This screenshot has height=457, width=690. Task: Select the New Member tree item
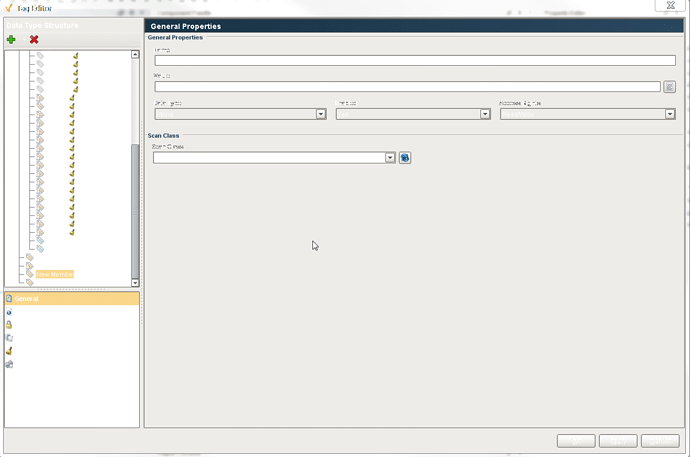[55, 274]
